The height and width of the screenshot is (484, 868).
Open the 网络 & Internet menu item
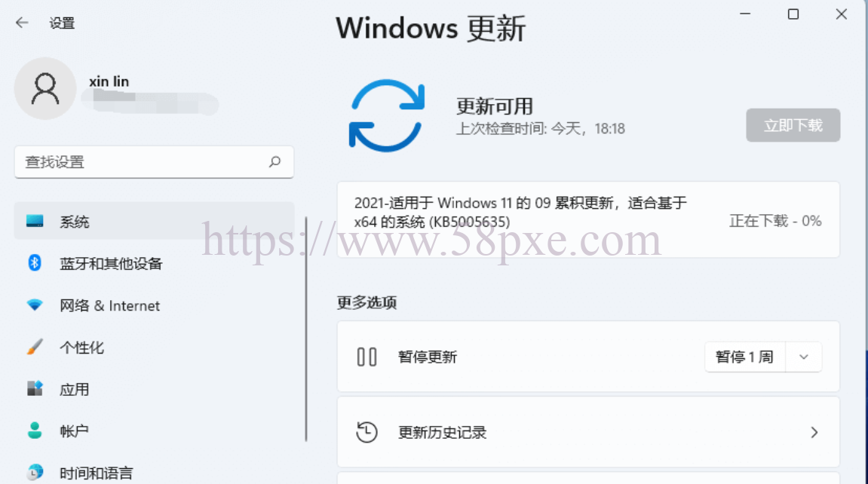click(x=154, y=305)
